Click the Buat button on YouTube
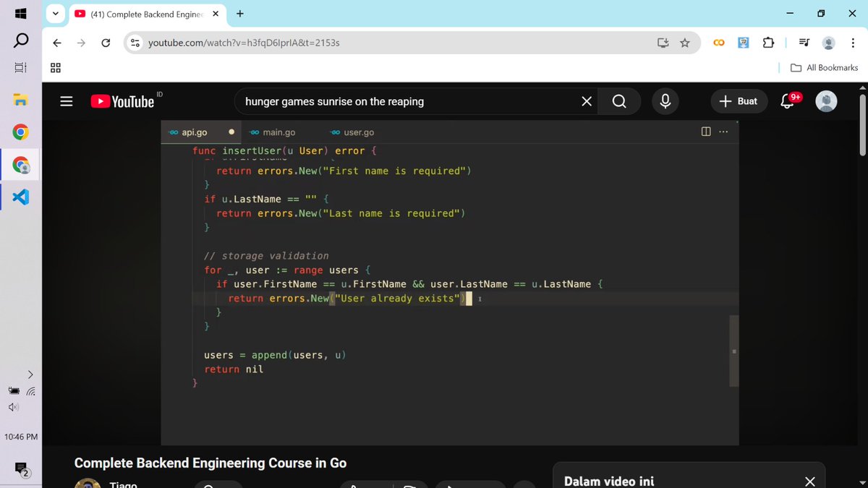This screenshot has height=488, width=868. point(739,101)
